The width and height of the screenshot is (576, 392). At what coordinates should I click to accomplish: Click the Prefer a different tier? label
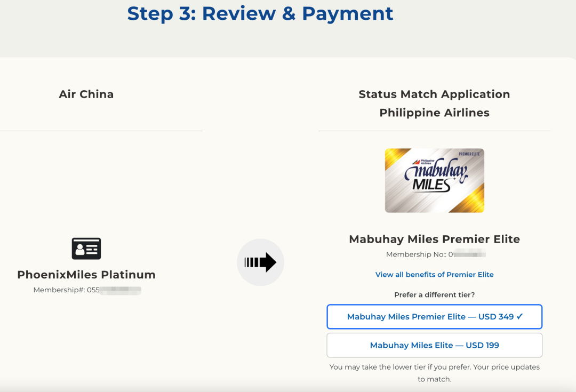[434, 294]
